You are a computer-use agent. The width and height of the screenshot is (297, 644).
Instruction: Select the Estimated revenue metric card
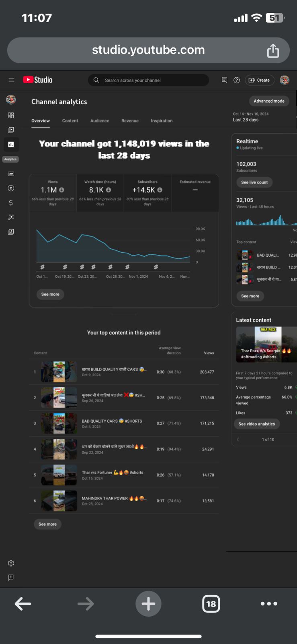coord(195,193)
